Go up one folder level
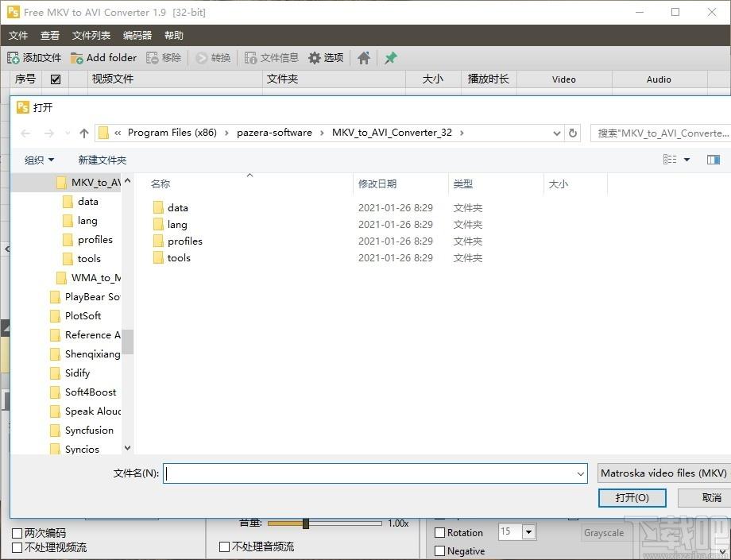This screenshot has height=560, width=731. point(84,133)
